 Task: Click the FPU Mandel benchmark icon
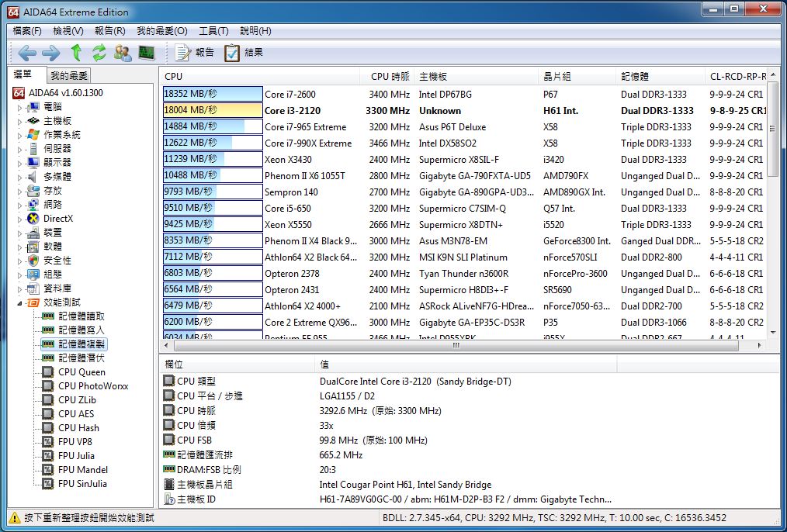tap(47, 470)
